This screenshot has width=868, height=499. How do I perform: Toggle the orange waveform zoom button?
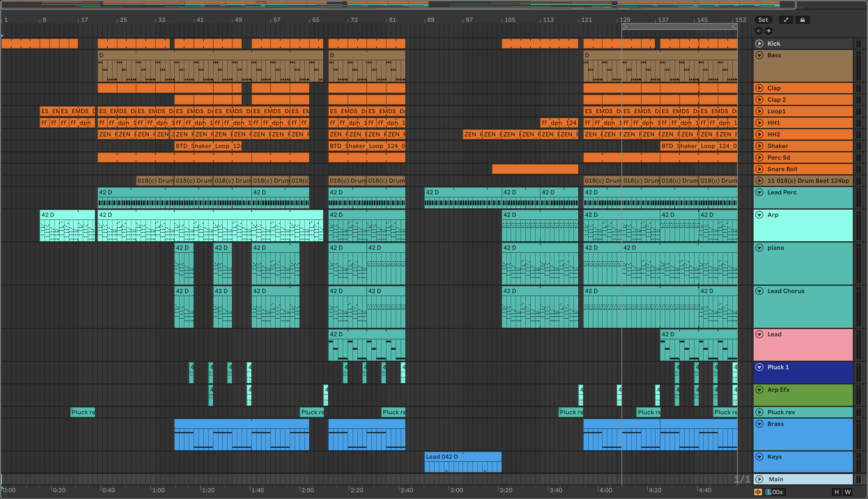758,492
